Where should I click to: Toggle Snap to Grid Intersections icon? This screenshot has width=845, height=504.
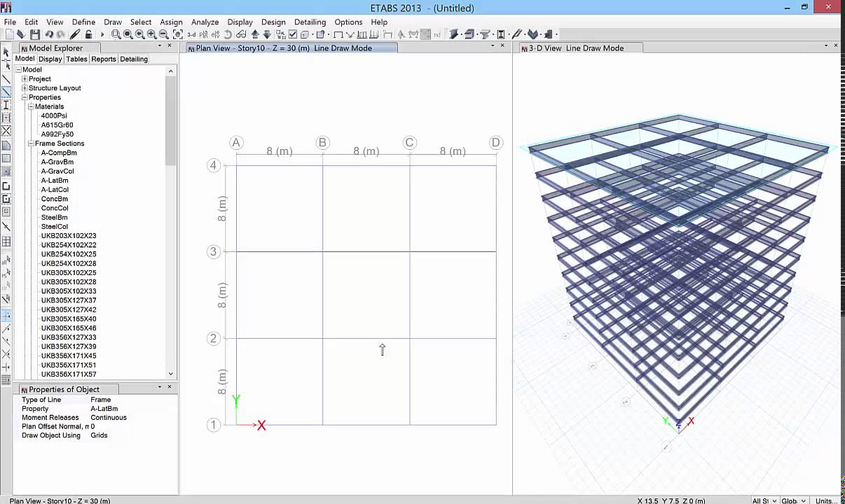(6, 316)
